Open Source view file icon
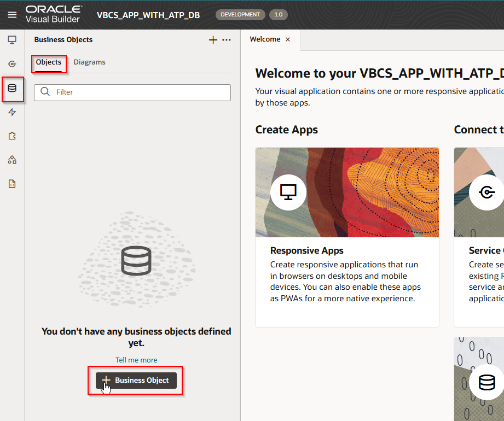 pos(12,184)
